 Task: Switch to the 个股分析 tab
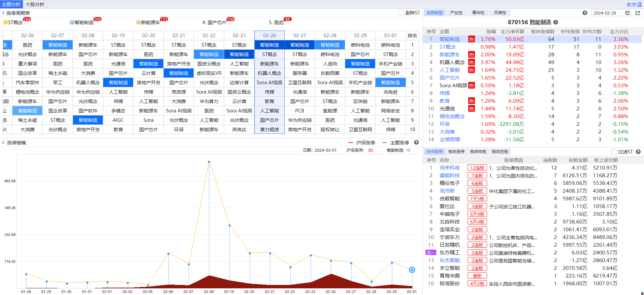click(35, 4)
